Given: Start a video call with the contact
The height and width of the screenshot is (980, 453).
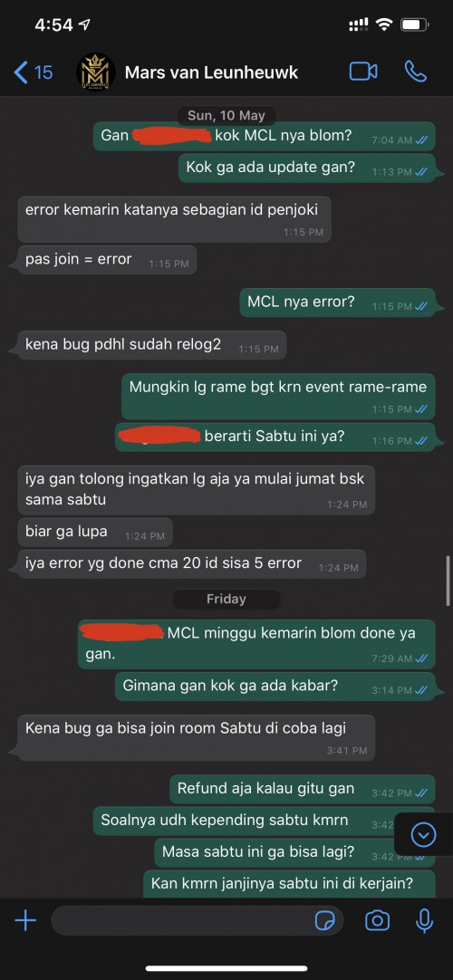Looking at the screenshot, I should [x=363, y=72].
